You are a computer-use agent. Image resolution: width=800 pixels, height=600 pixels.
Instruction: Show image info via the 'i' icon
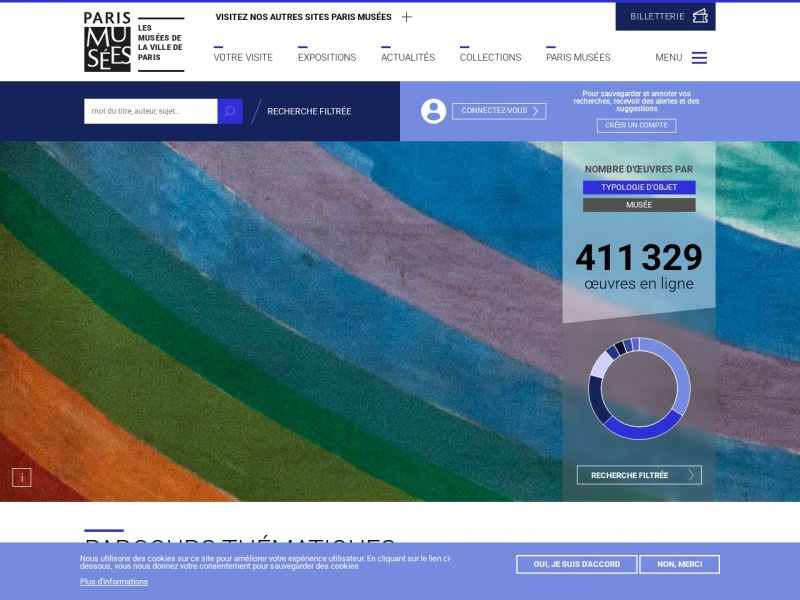tap(21, 478)
